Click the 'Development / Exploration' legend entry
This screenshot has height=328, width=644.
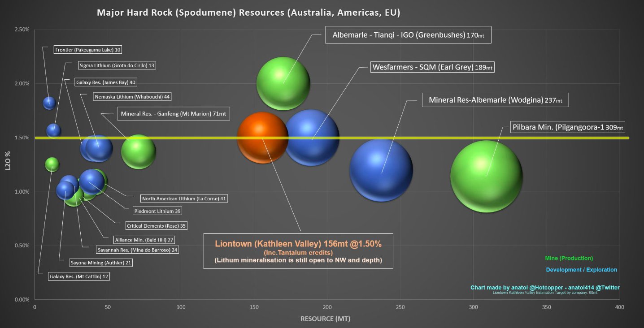point(581,270)
